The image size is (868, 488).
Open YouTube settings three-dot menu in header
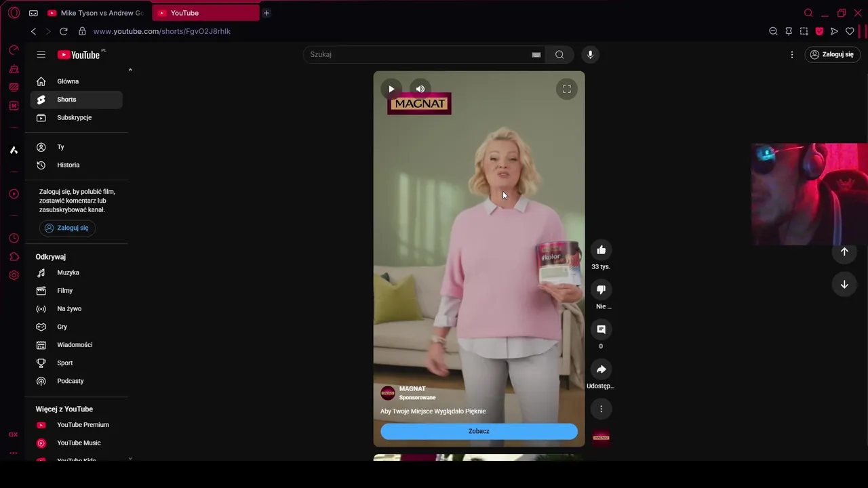coord(792,55)
